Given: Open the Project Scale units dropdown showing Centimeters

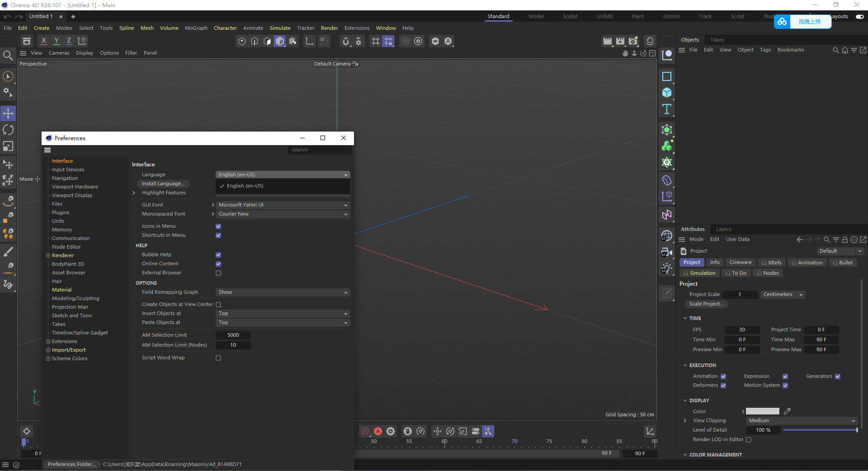Looking at the screenshot, I should coord(782,294).
